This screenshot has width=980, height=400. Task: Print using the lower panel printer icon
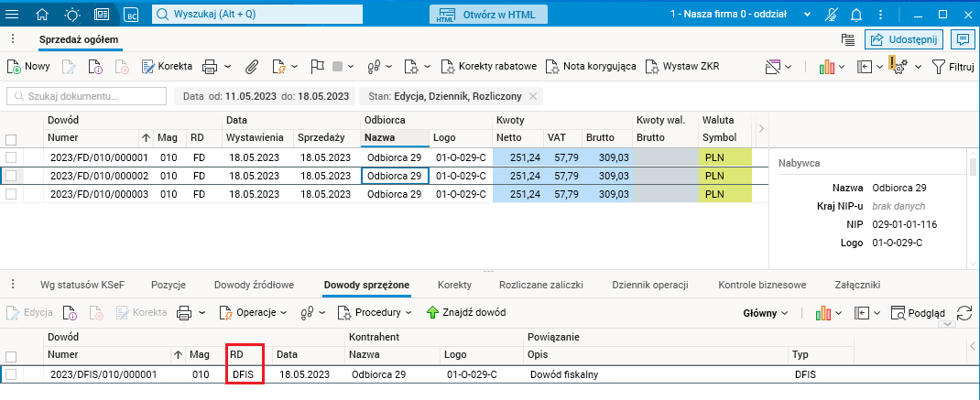[184, 312]
